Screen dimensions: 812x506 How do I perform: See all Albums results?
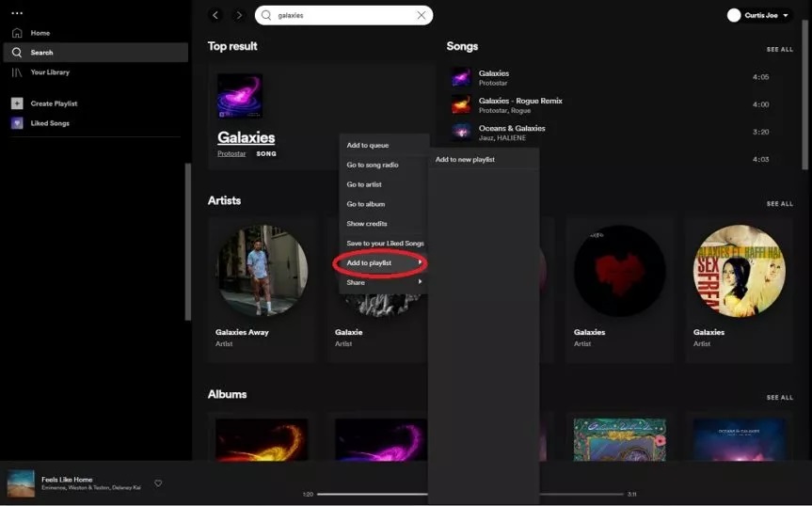(779, 397)
